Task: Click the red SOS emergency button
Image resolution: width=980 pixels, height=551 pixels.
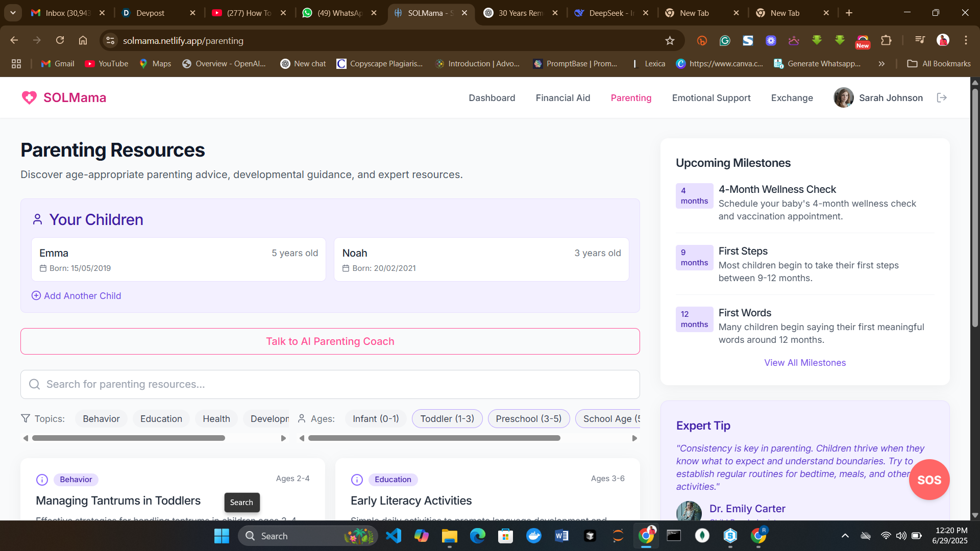Action: coord(929,480)
